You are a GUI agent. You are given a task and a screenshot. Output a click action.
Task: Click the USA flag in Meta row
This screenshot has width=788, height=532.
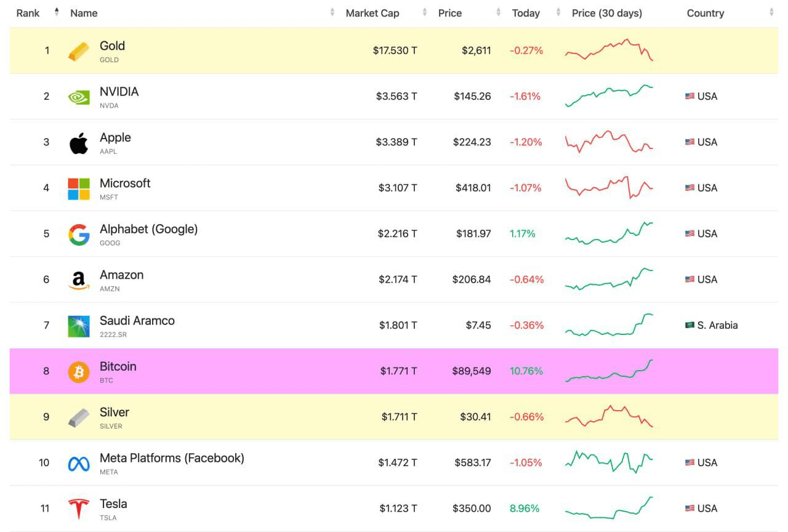(690, 462)
